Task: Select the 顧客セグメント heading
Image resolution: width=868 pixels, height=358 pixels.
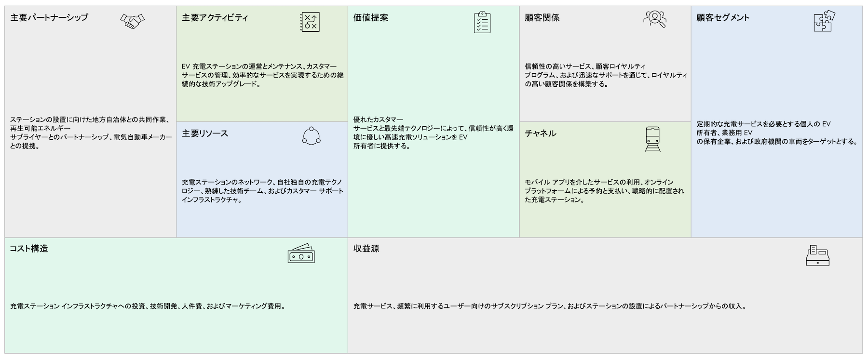Action: pyautogui.click(x=723, y=18)
